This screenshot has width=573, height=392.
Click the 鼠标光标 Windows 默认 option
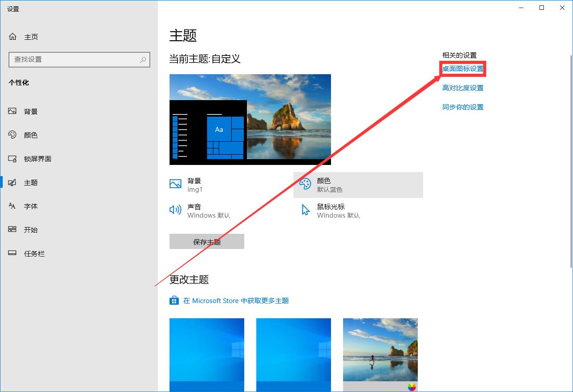[x=358, y=211]
